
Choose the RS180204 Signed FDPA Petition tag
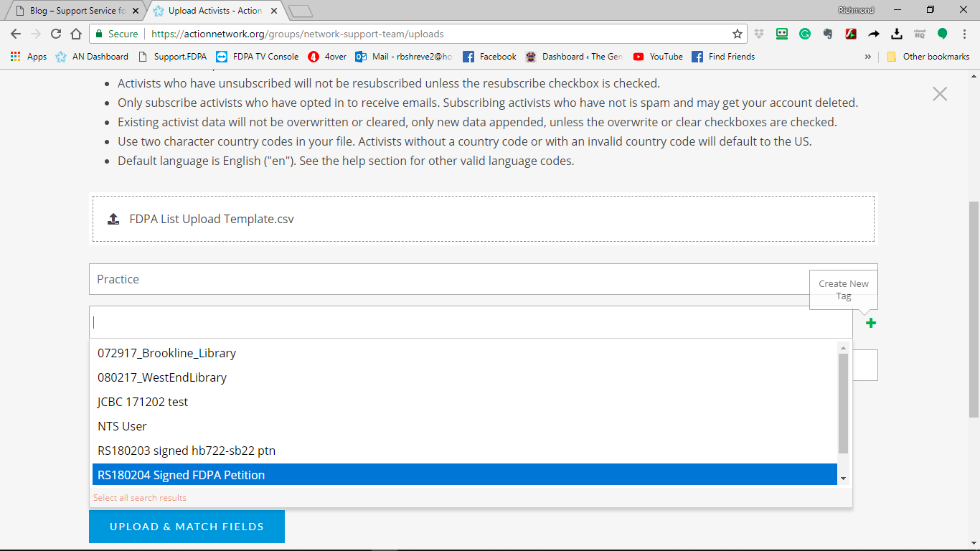coord(181,475)
